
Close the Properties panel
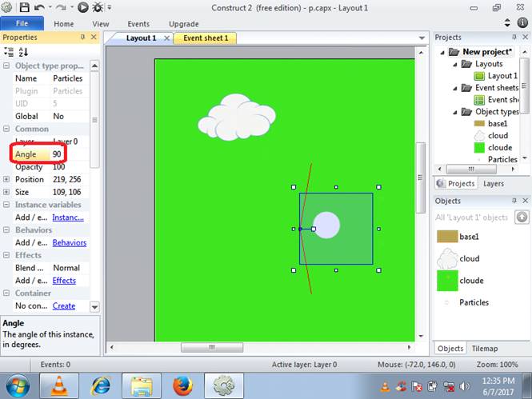[94, 37]
